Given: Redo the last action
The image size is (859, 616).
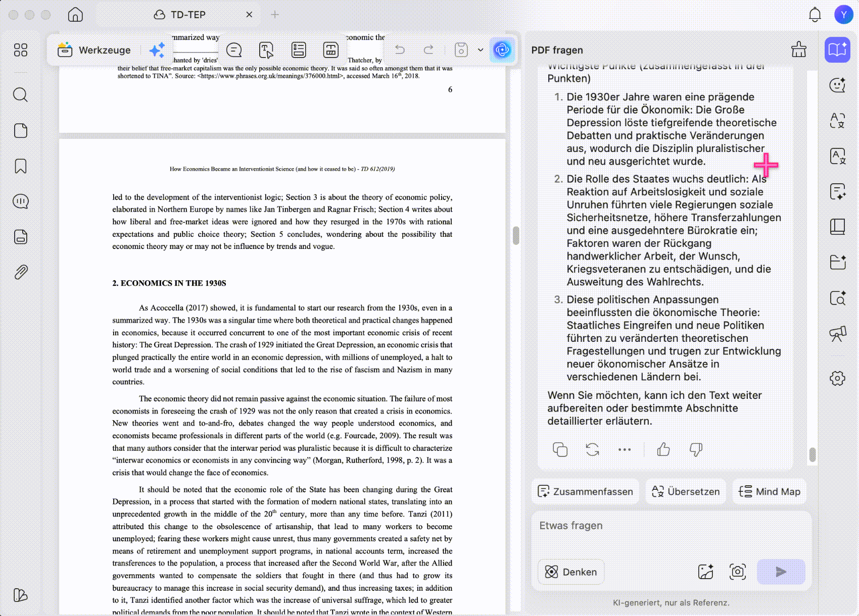Looking at the screenshot, I should point(428,49).
